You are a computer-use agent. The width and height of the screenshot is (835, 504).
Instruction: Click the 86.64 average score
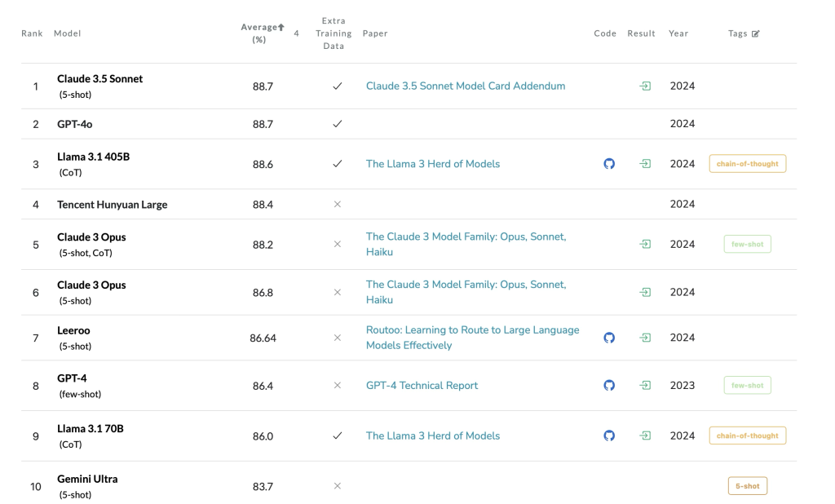263,338
